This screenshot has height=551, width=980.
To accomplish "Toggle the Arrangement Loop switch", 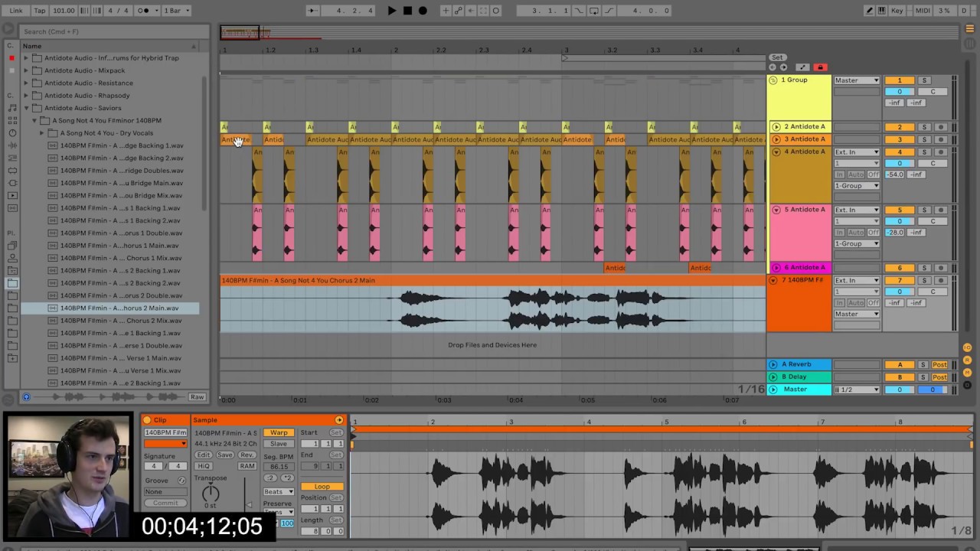I will [593, 11].
